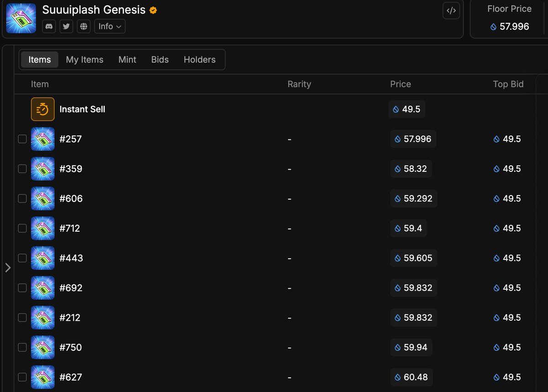Viewport: 548px width, 392px height.
Task: Open the Discord link icon
Action: point(49,26)
